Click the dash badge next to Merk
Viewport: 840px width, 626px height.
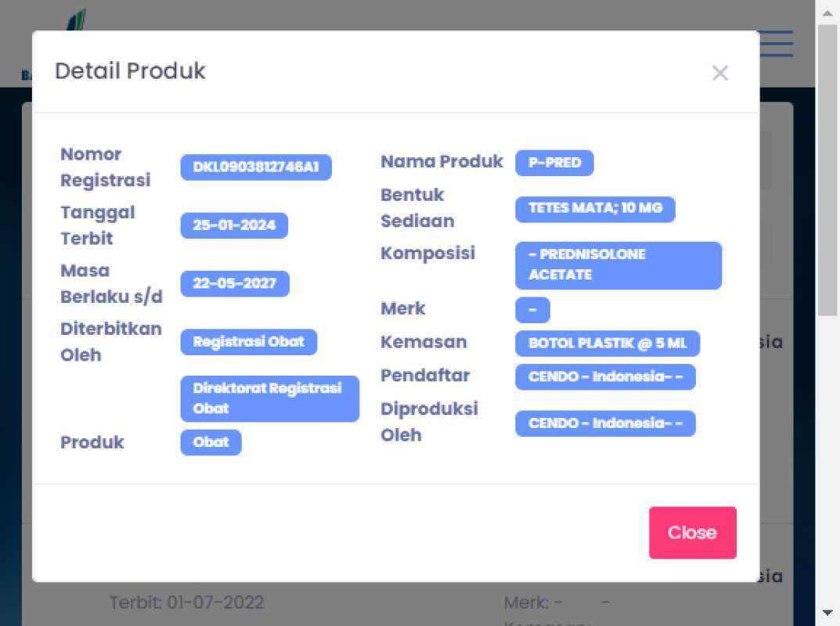click(x=532, y=310)
